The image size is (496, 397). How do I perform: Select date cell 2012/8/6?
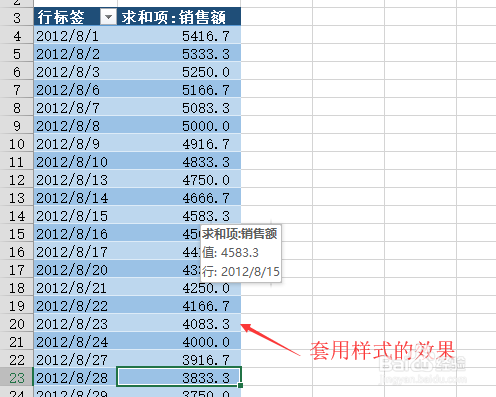[x=75, y=90]
